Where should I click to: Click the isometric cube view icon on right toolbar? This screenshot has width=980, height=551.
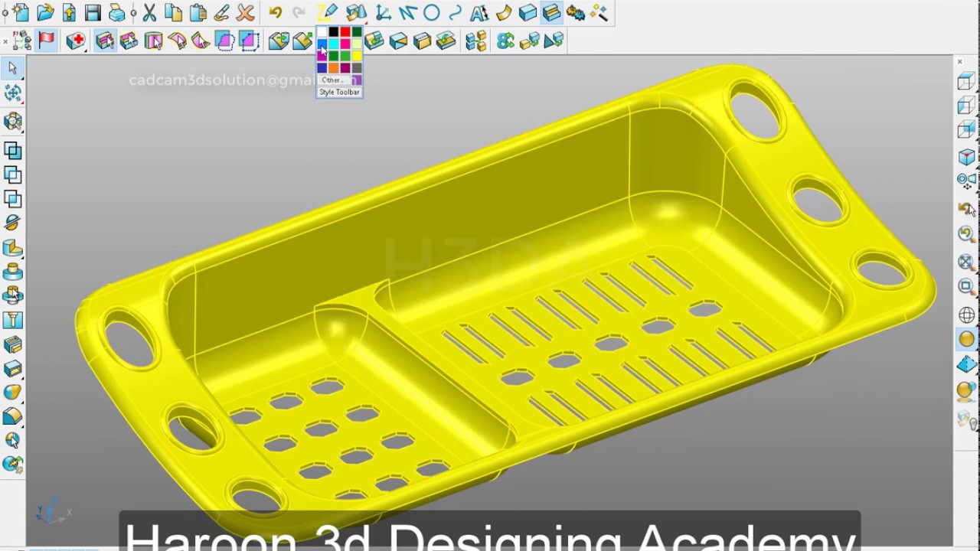click(x=966, y=157)
